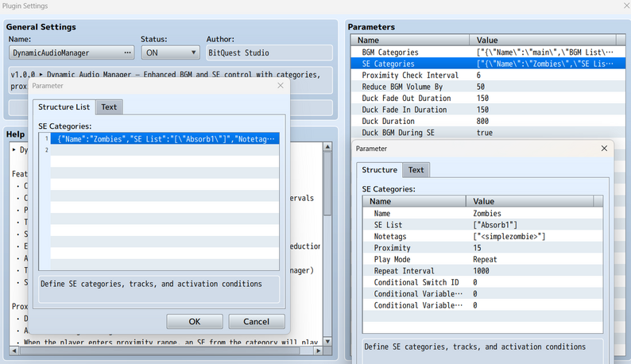Click Help panel scroll down arrow
Image resolution: width=631 pixels, height=364 pixels.
(x=327, y=342)
